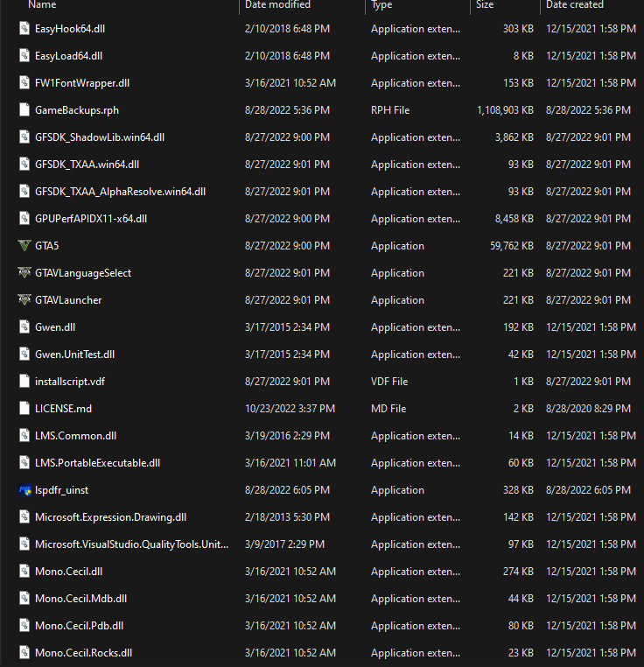Viewport: 644px width, 667px height.
Task: Select the GPUPerfAPIDX11-x64.dll file name
Action: 91,219
